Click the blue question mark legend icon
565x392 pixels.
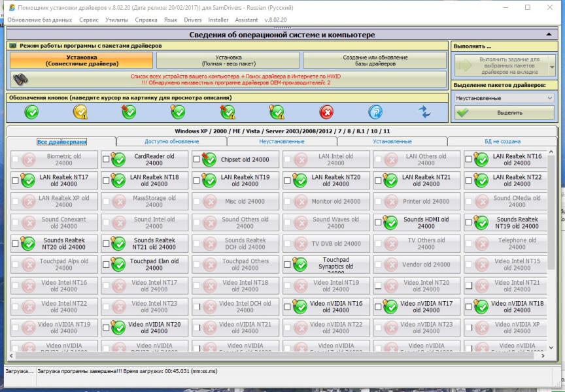tap(375, 112)
